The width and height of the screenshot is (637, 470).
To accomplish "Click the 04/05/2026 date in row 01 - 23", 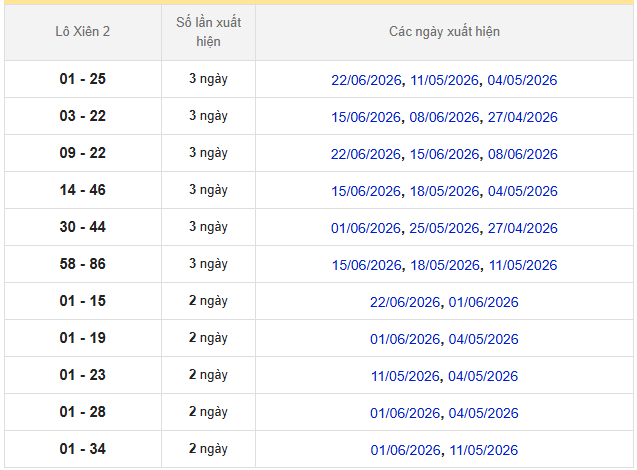I will click(483, 376).
